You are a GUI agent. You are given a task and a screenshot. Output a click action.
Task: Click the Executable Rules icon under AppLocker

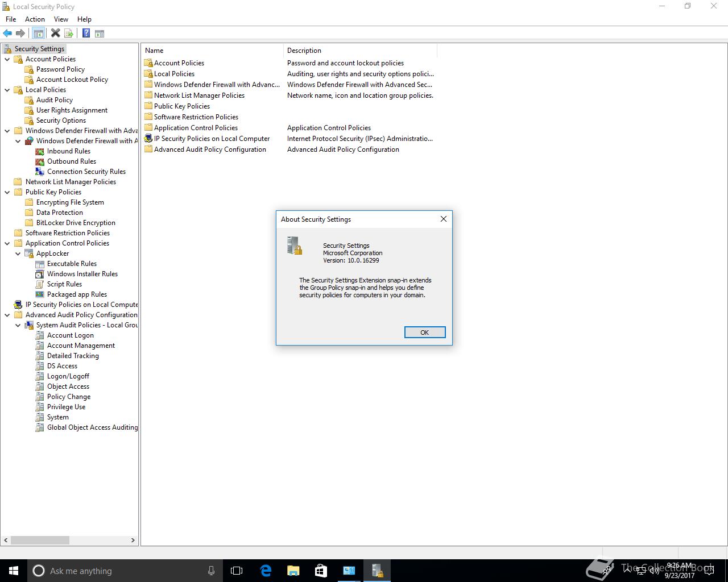click(40, 264)
